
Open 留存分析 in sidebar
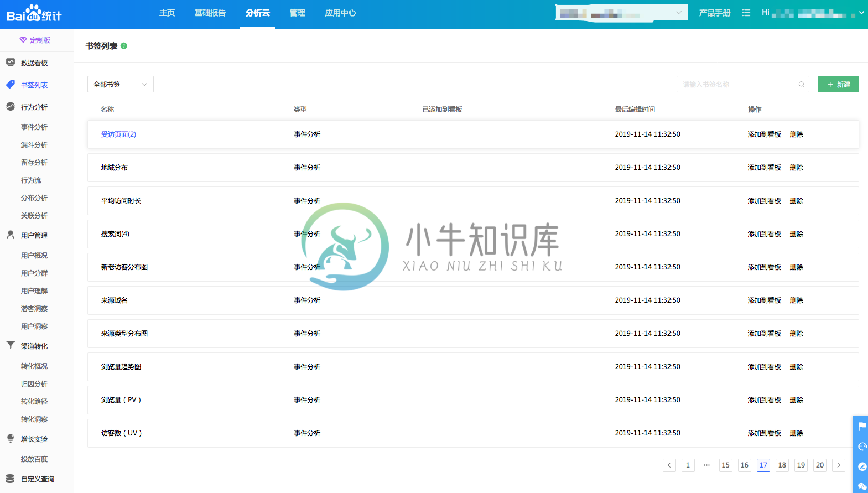34,163
